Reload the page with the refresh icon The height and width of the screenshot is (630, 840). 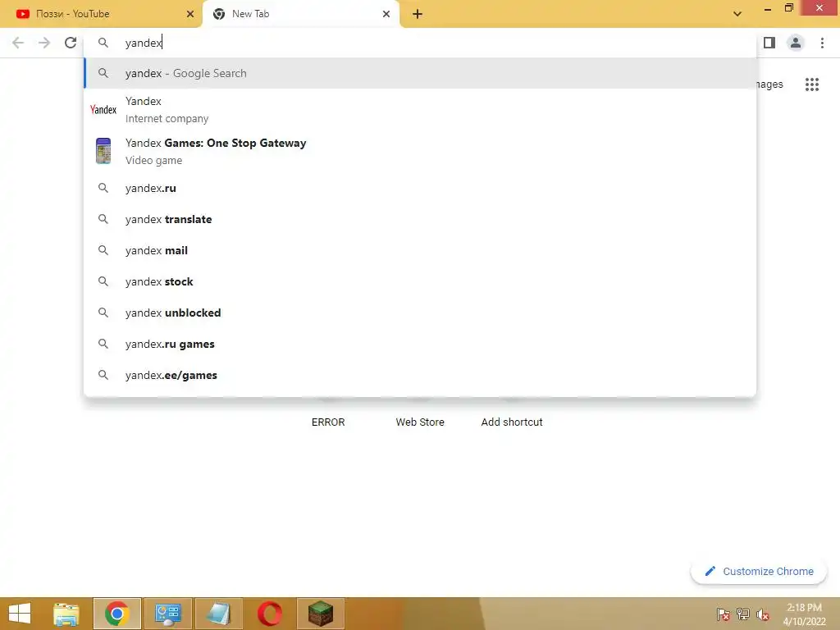71,43
